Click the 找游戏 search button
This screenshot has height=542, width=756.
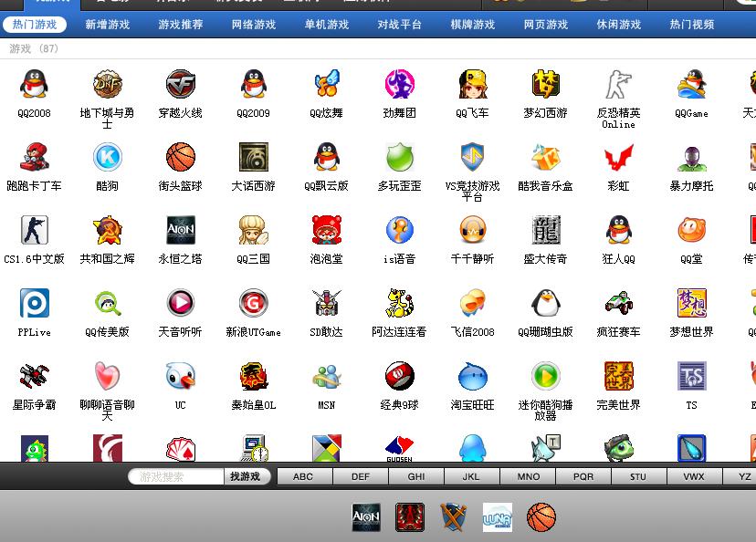(245, 476)
